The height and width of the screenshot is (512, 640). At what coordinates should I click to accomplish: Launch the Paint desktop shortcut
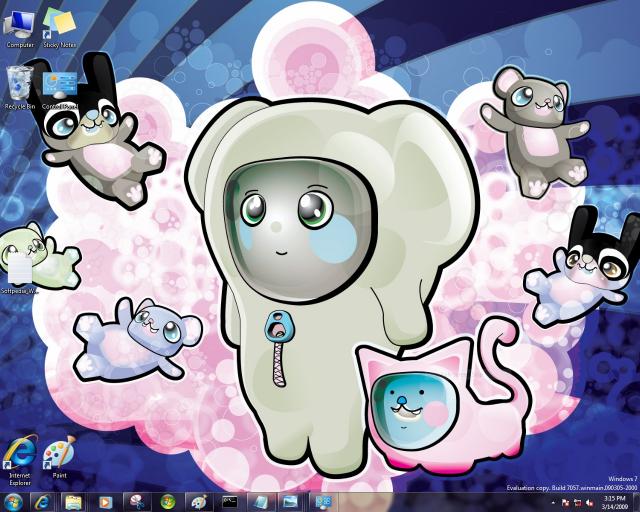point(59,455)
